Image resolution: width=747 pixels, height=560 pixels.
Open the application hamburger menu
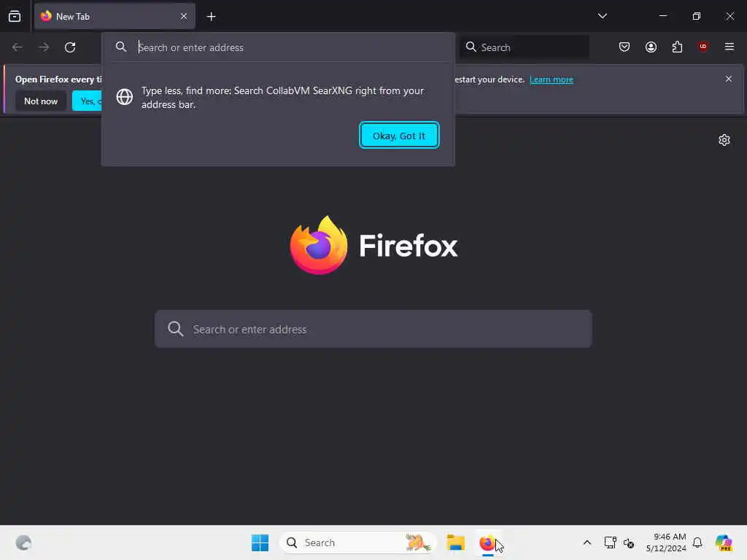pyautogui.click(x=729, y=47)
